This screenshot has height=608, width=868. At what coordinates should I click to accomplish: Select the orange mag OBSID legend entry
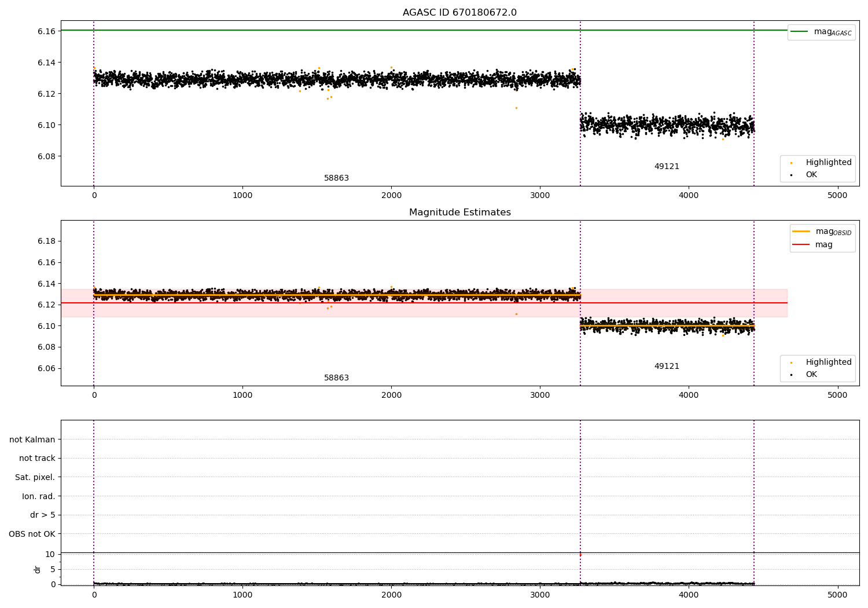point(822,232)
